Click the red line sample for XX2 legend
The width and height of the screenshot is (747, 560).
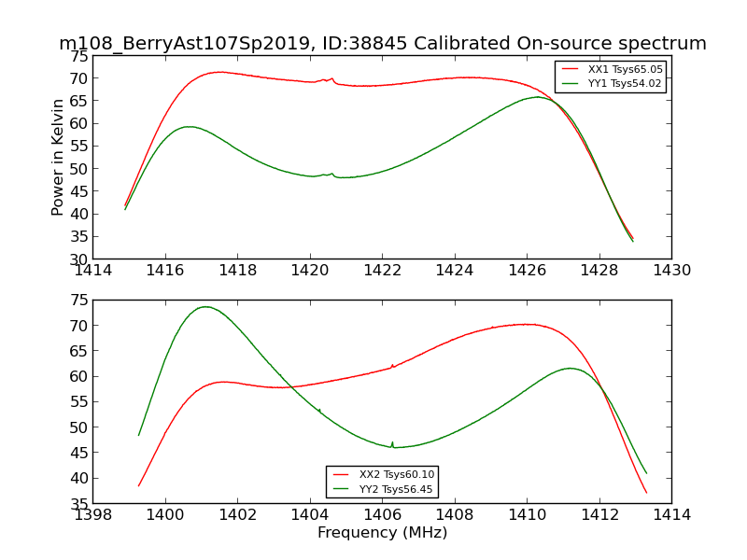(x=341, y=474)
